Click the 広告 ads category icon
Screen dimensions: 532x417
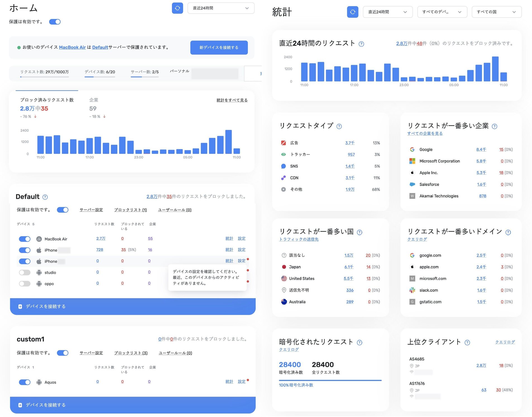[x=283, y=143]
